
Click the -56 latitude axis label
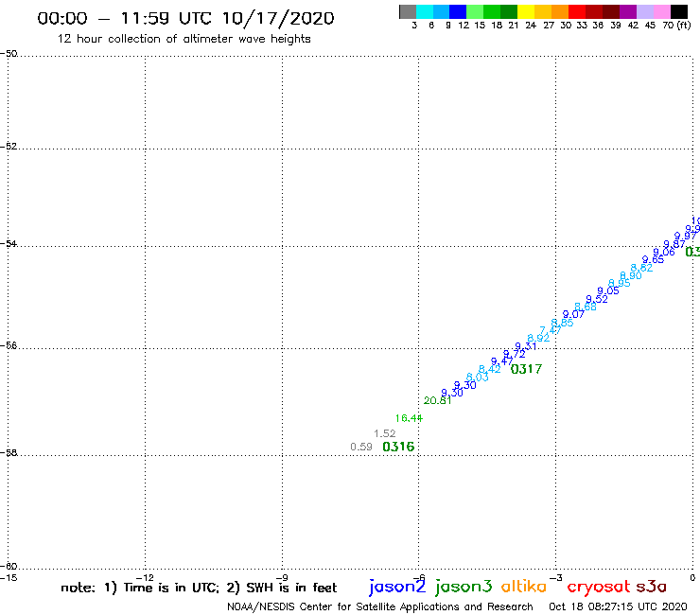click(9, 345)
